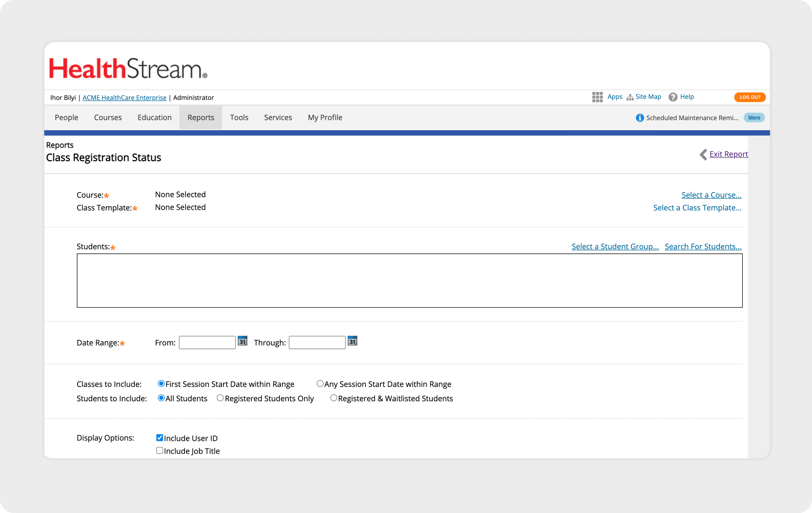Click the Help question mark icon
The width and height of the screenshot is (812, 513).
tap(673, 97)
